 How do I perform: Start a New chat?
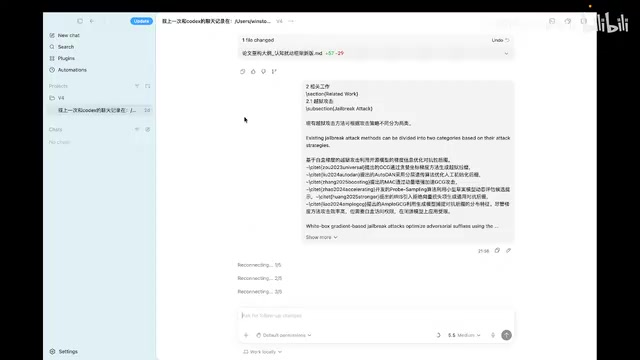pyautogui.click(x=69, y=36)
